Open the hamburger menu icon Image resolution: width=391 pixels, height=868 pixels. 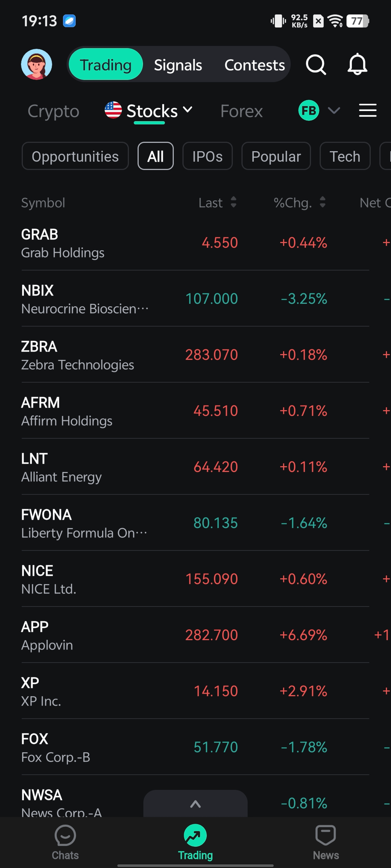[367, 110]
